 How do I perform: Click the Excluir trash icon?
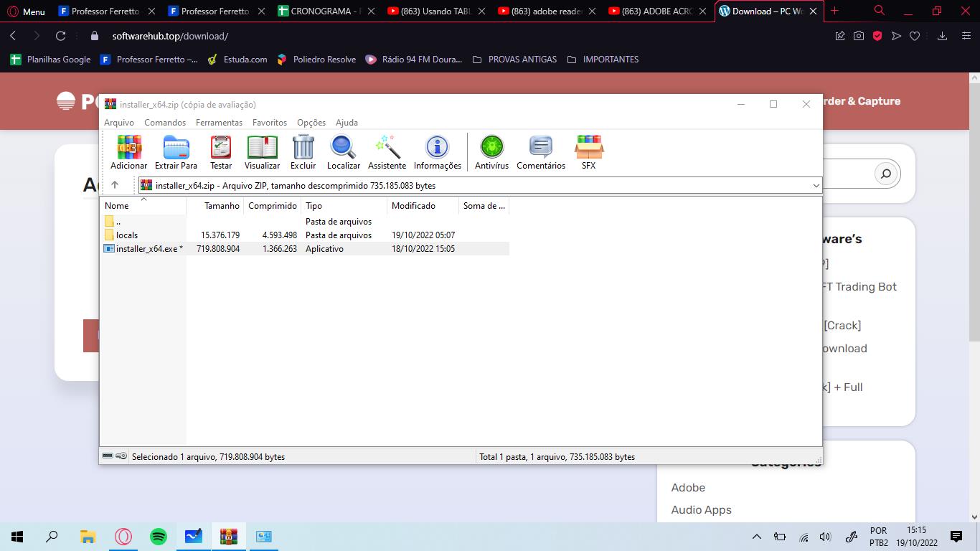click(x=303, y=153)
